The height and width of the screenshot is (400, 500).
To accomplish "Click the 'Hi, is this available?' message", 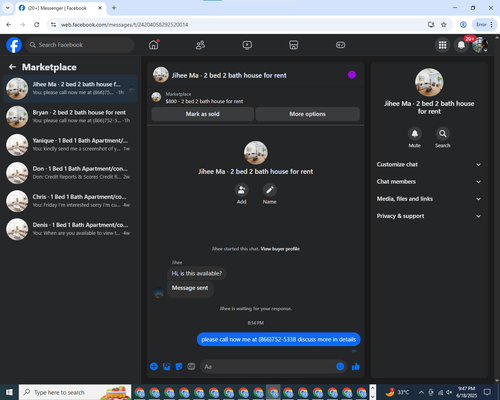I will point(197,273).
